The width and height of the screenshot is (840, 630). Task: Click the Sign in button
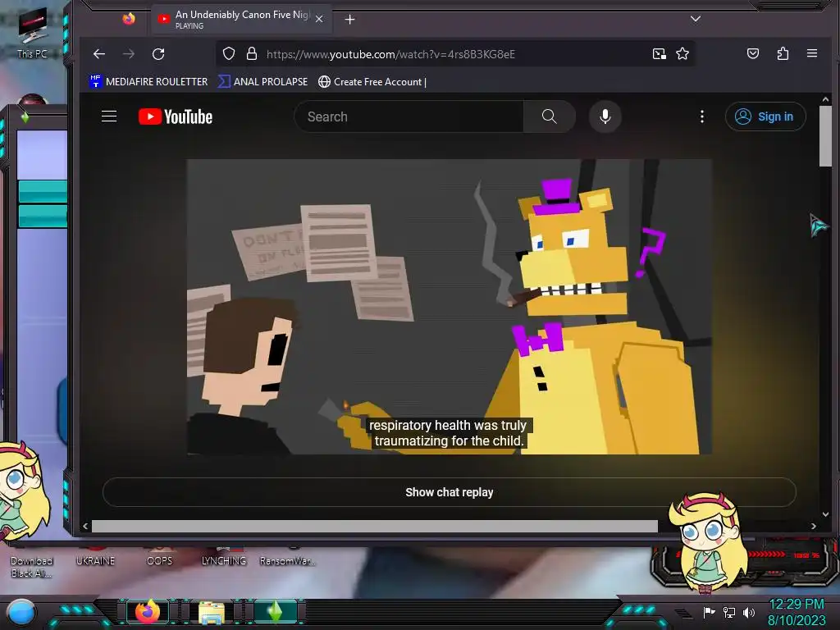pyautogui.click(x=765, y=116)
